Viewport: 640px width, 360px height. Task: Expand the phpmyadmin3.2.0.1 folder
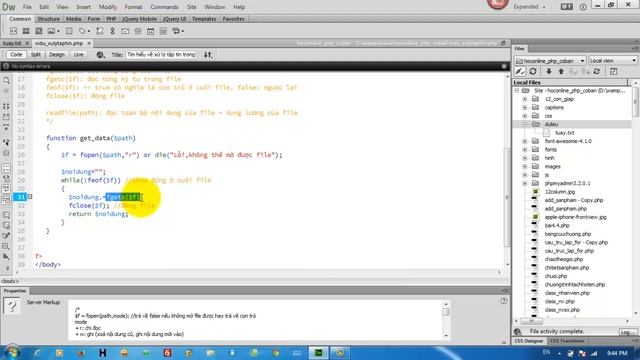525,183
